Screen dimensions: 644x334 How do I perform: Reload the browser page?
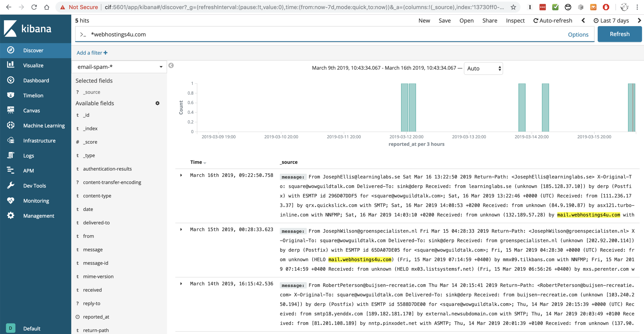(34, 7)
